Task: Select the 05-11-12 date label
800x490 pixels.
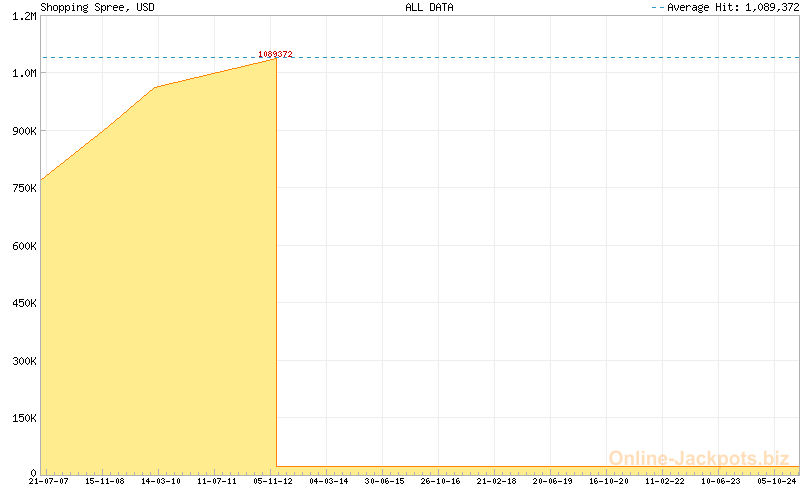Action: [273, 481]
